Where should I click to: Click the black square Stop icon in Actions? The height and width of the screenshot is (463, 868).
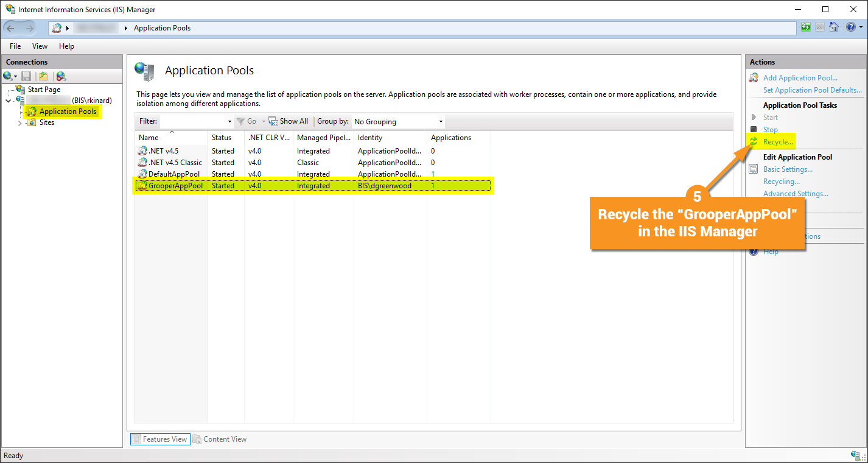tap(754, 129)
